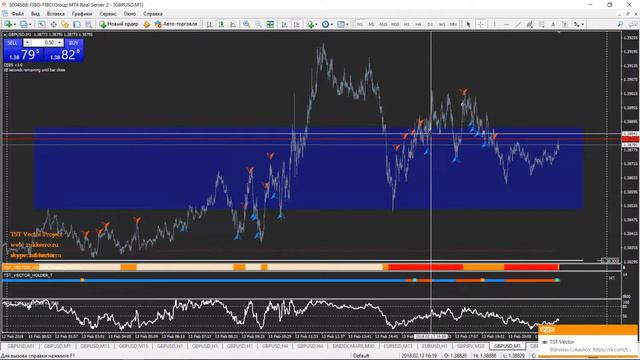Click the Profiles toolbar icon
Viewport: 640px width, 360px height.
pyautogui.click(x=24, y=24)
